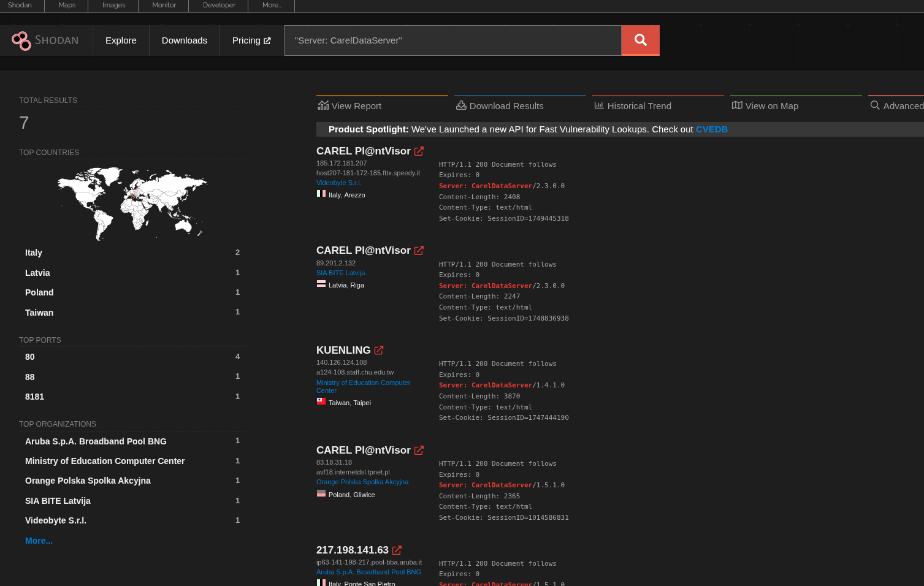Open the KUENLING external link icon
The width and height of the screenshot is (924, 586).
tap(378, 350)
